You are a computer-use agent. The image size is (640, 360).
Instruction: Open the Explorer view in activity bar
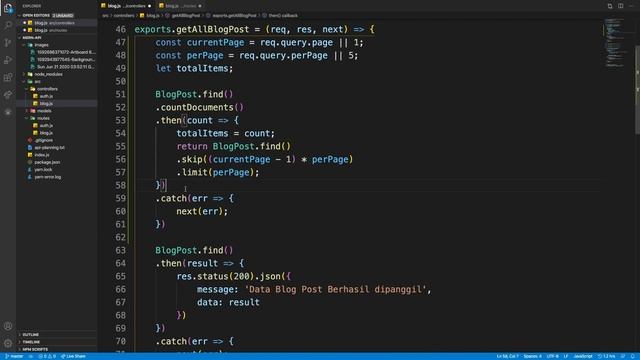click(x=8, y=8)
